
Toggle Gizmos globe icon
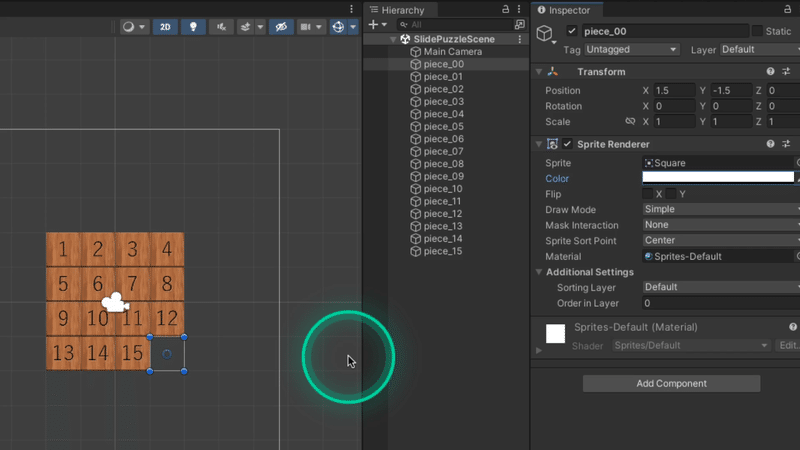pyautogui.click(x=338, y=27)
